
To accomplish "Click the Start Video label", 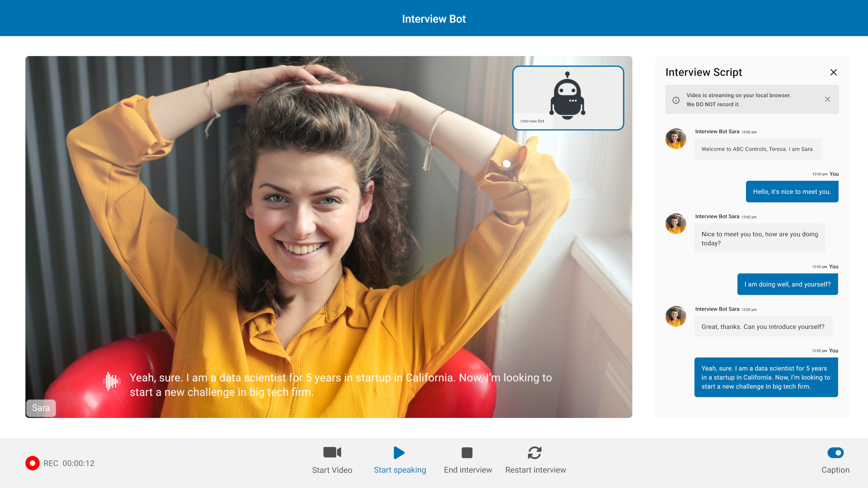I will point(332,470).
